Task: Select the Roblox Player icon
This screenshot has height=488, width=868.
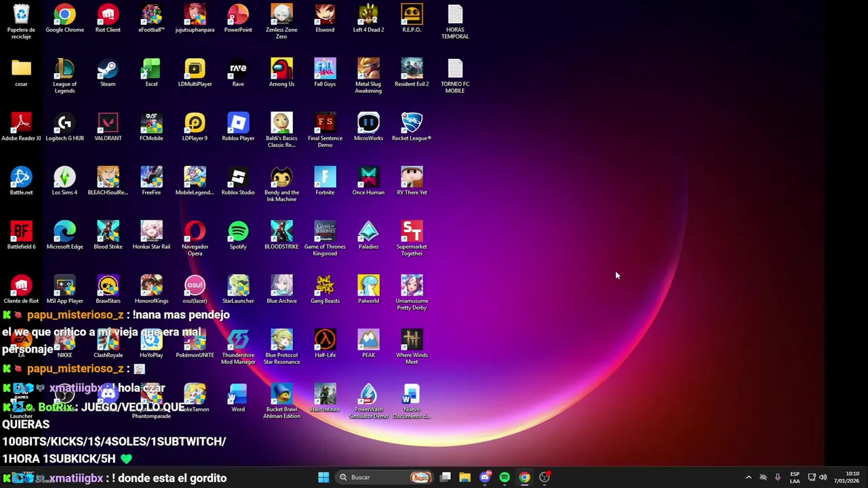Action: (238, 127)
